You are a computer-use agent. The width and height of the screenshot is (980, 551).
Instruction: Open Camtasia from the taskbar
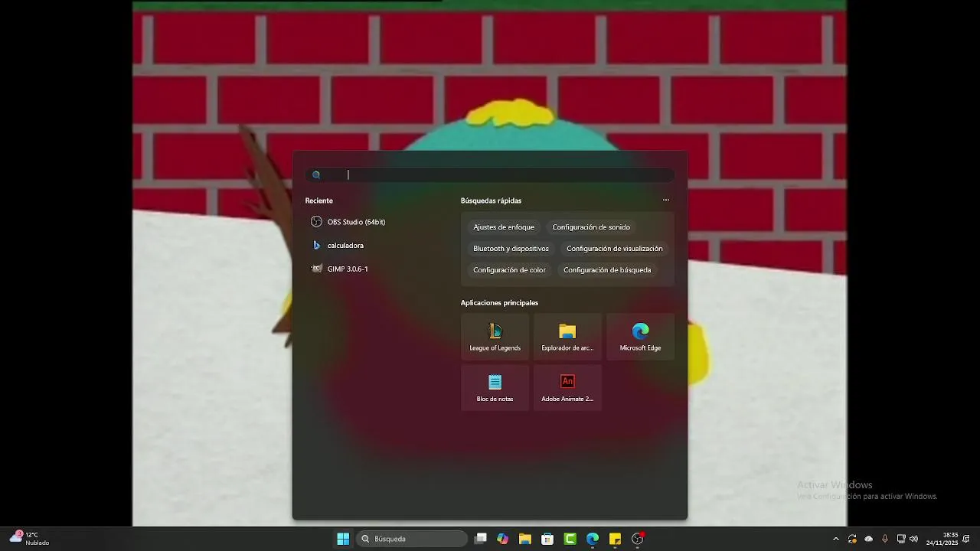(570, 539)
